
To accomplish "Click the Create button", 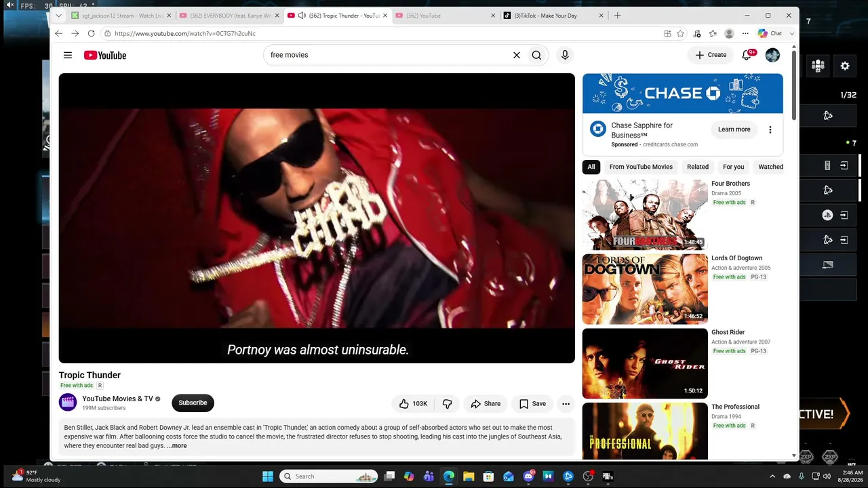I will (x=711, y=55).
